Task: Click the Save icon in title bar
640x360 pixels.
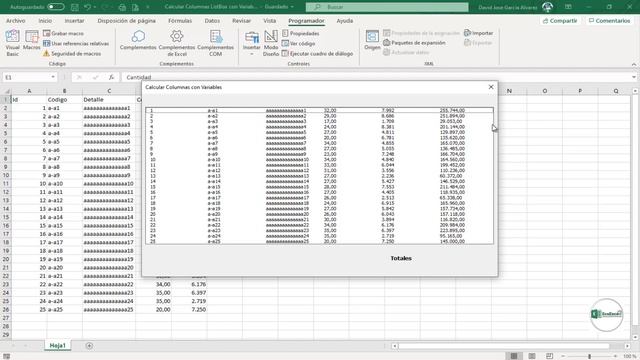Action: [75, 7]
